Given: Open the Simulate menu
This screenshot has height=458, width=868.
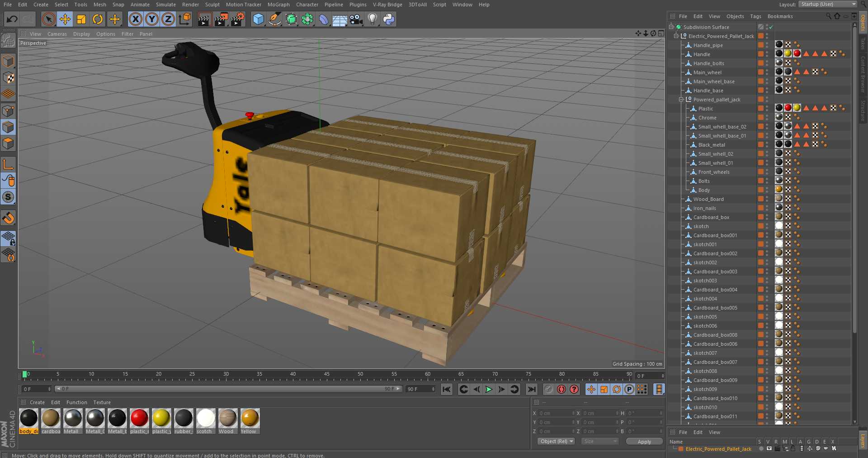Looking at the screenshot, I should 165,5.
